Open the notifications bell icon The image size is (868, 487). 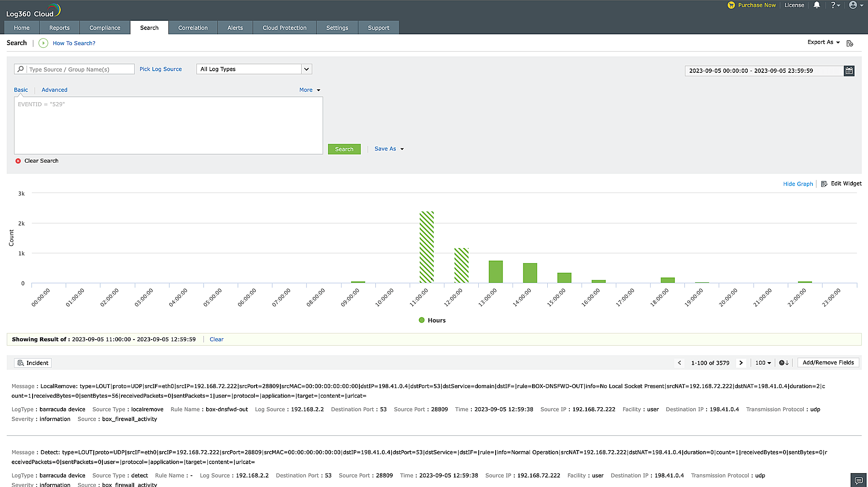click(816, 5)
